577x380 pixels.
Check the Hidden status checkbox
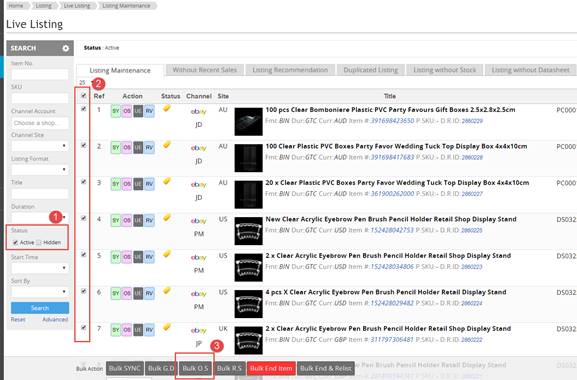(39, 242)
